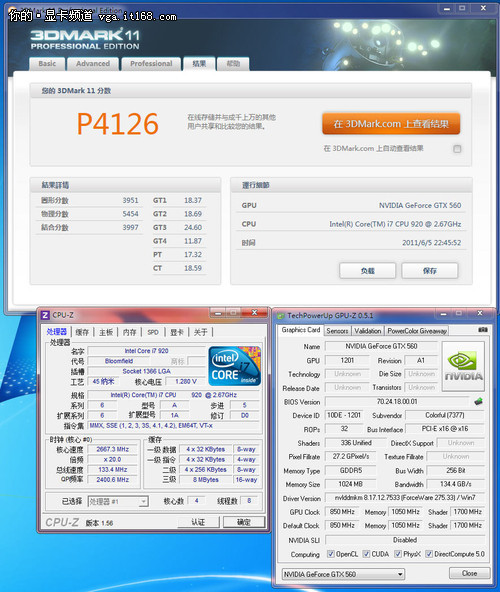Click the GPU-Z camera screenshot icon

[483, 330]
